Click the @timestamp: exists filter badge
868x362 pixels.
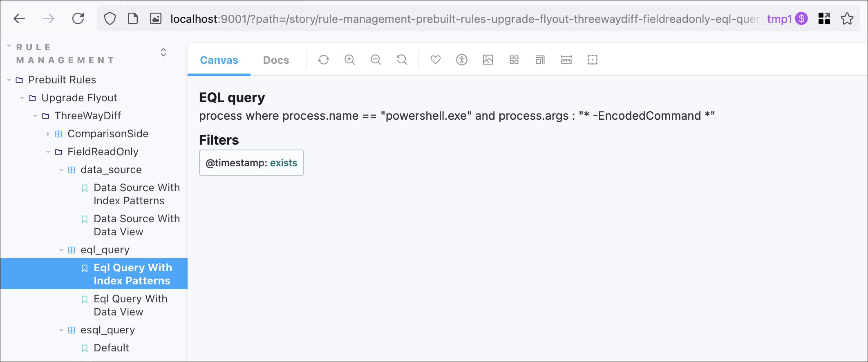click(251, 163)
